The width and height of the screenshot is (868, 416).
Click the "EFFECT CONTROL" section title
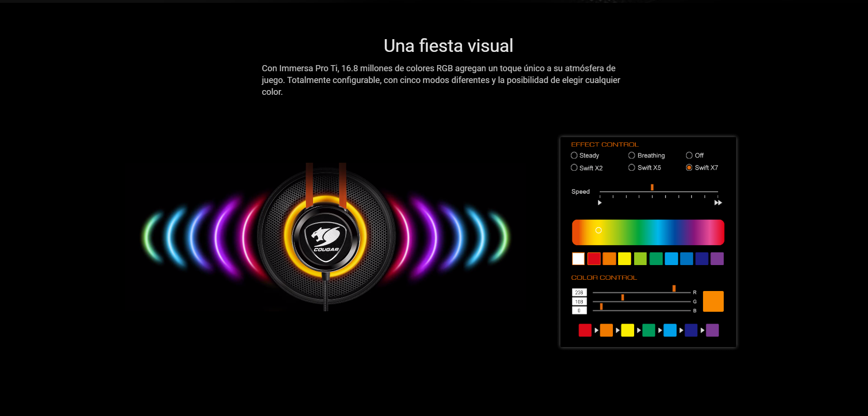click(605, 144)
